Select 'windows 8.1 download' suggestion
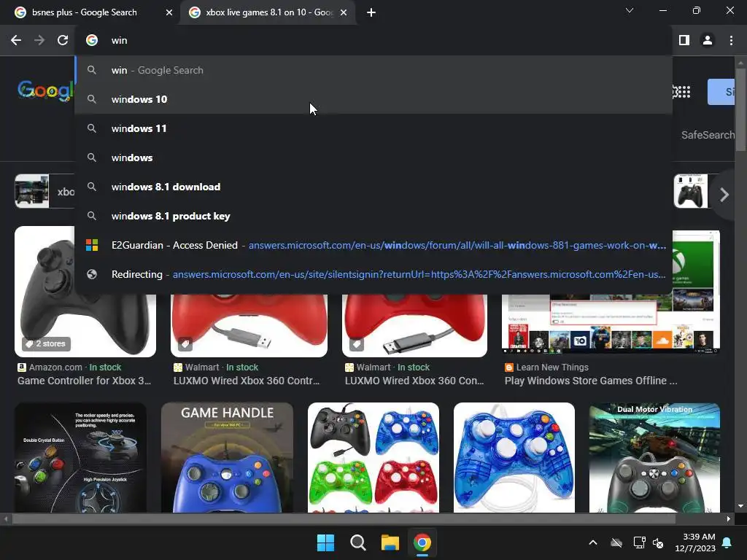The width and height of the screenshot is (747, 560). click(x=373, y=187)
